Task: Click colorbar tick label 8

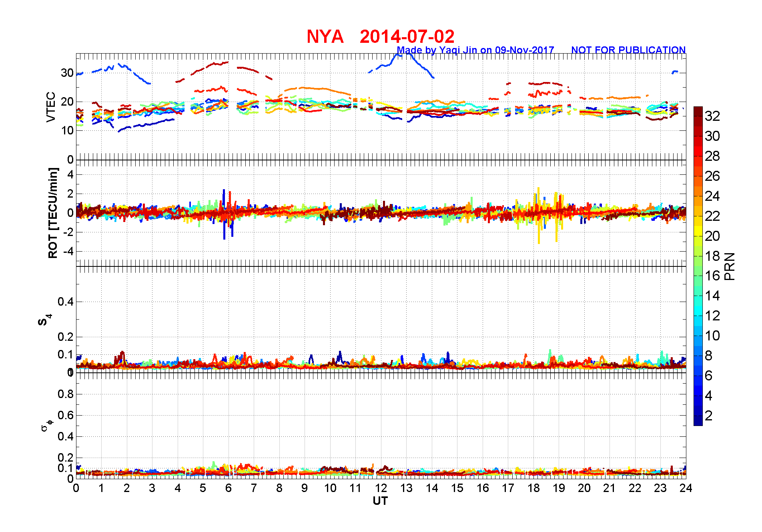Action: coord(708,356)
